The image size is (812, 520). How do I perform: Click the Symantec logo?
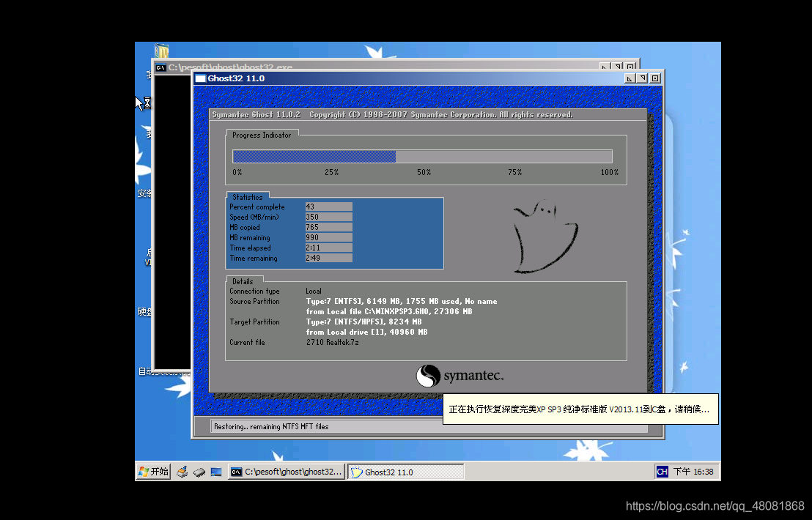point(459,376)
